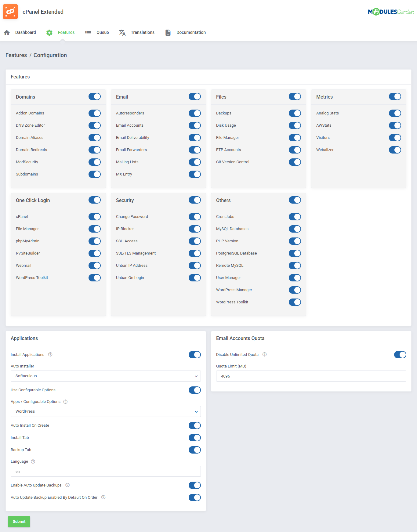
Task: Open the Translations tab
Action: tap(142, 33)
